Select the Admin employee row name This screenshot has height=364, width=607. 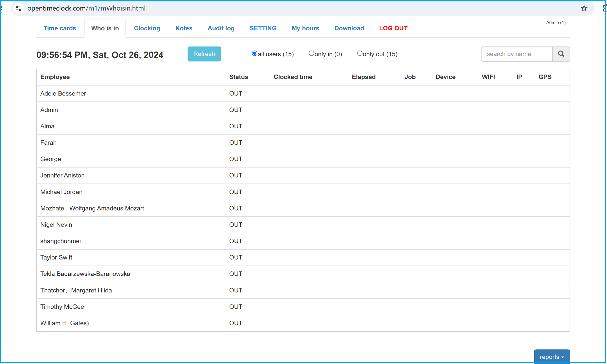pos(49,110)
